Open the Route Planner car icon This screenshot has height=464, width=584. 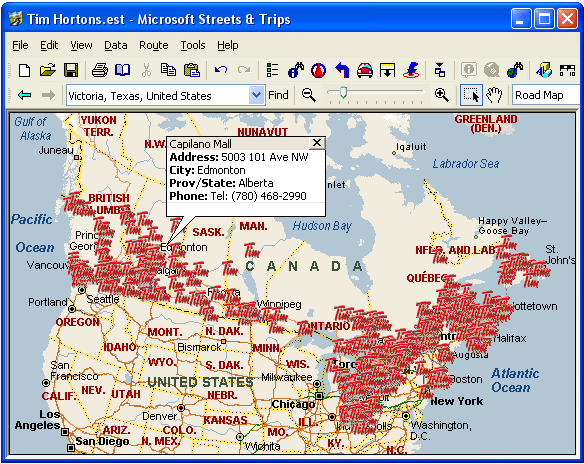click(365, 70)
